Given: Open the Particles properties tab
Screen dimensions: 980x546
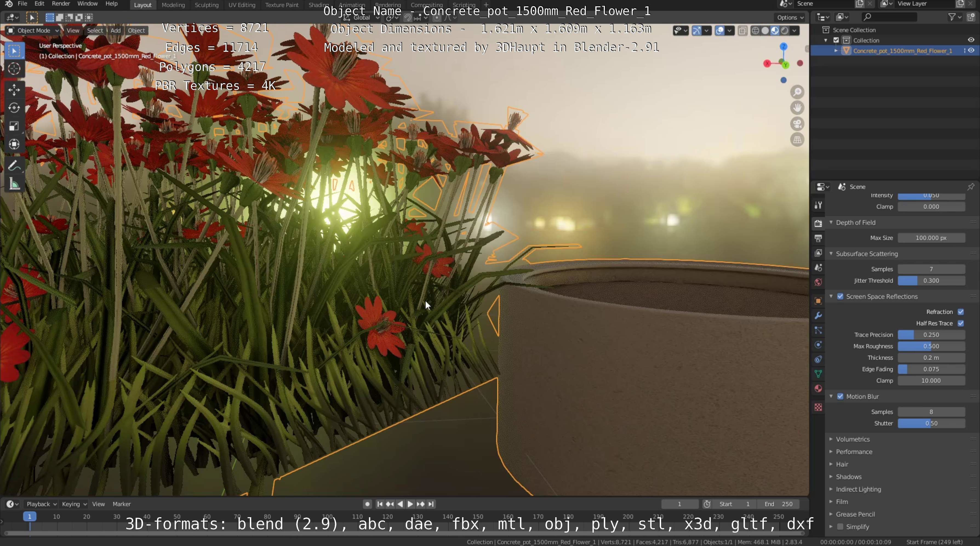Looking at the screenshot, I should [x=818, y=330].
